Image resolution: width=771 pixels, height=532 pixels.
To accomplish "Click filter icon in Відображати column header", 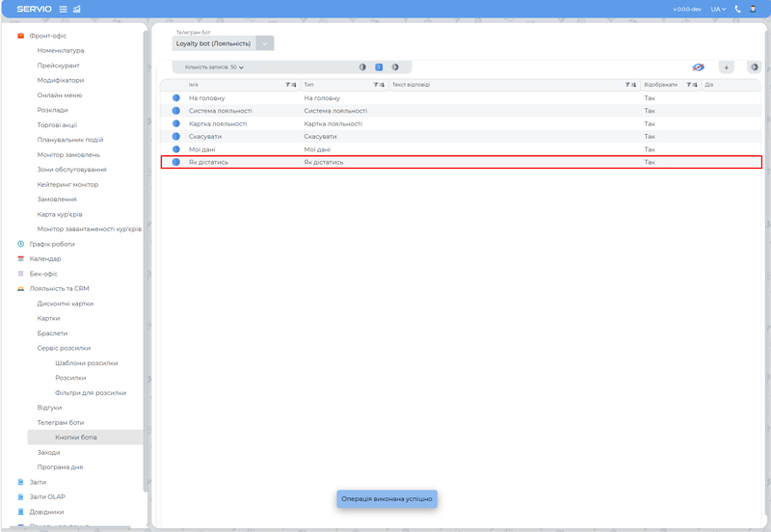I will click(677, 85).
